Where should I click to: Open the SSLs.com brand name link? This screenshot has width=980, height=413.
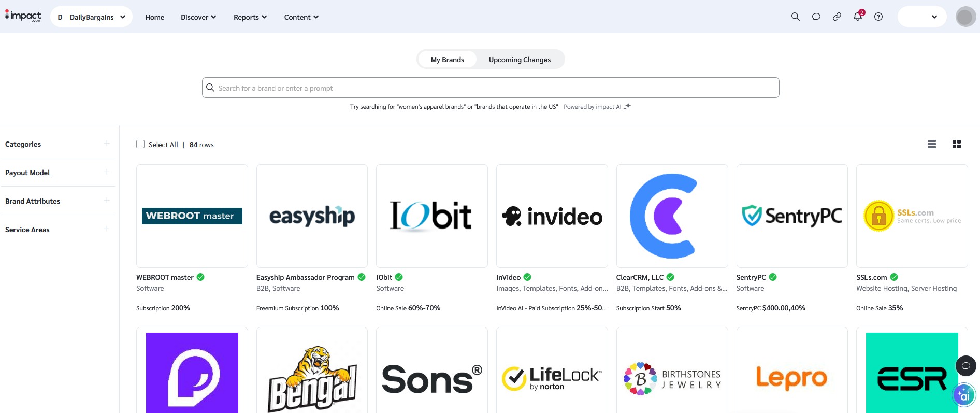click(872, 277)
